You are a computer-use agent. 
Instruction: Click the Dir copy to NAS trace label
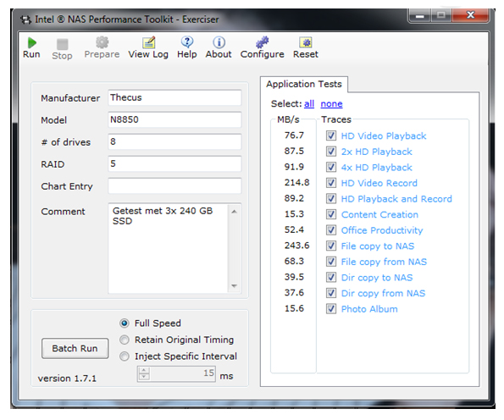(377, 278)
